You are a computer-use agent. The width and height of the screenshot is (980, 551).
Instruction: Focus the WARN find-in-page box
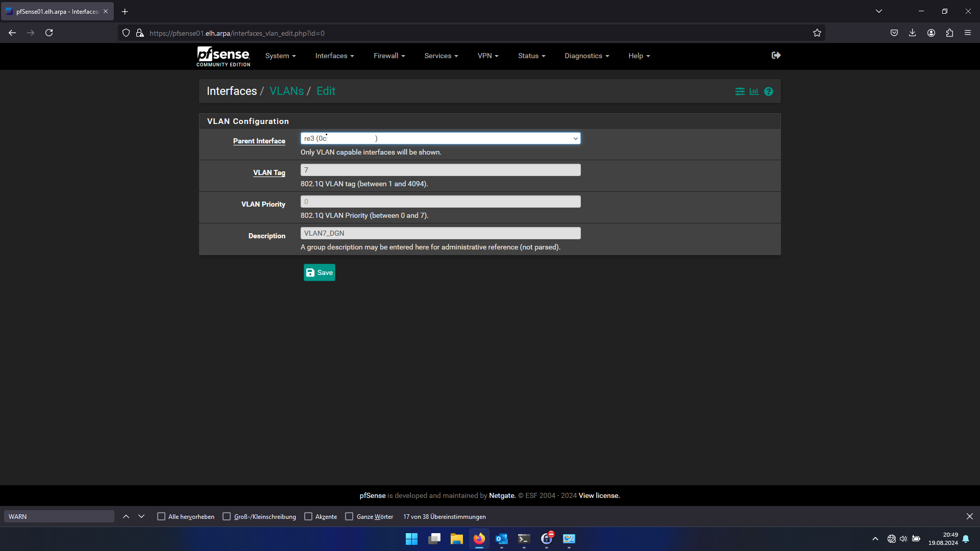59,516
